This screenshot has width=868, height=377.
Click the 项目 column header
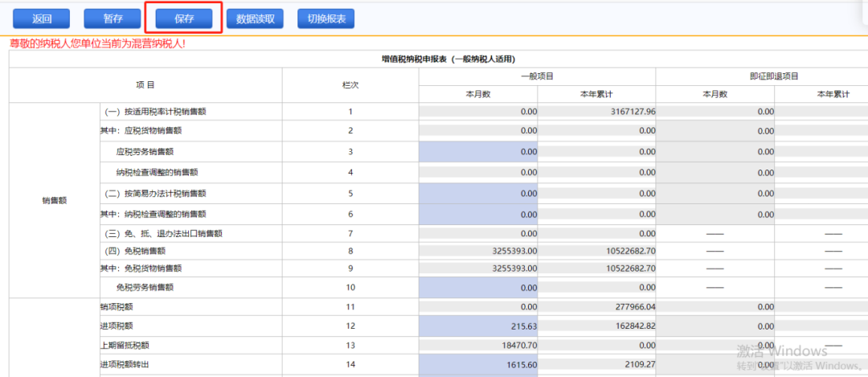[x=145, y=85]
